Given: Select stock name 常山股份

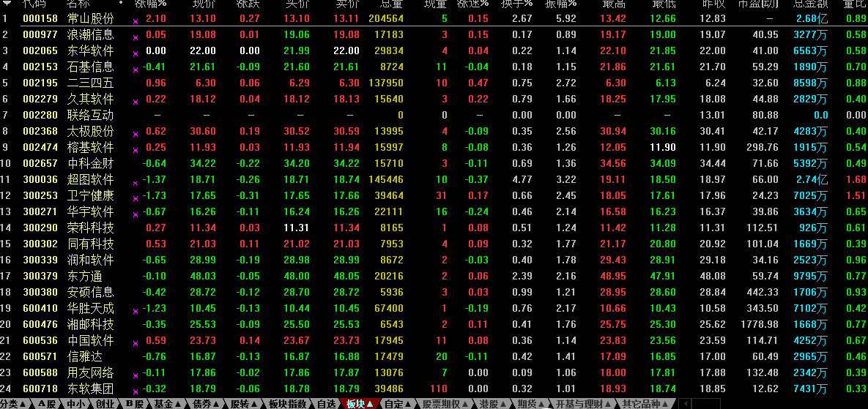Looking at the screenshot, I should click(90, 19).
